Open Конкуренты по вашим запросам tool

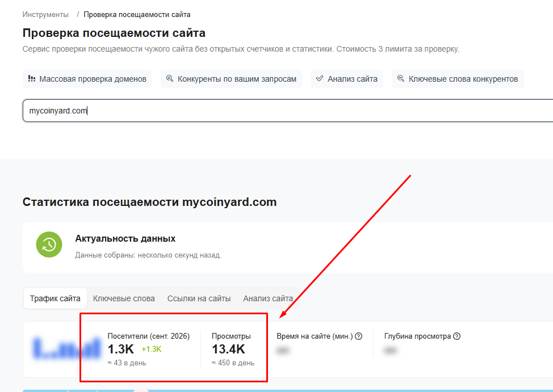231,79
